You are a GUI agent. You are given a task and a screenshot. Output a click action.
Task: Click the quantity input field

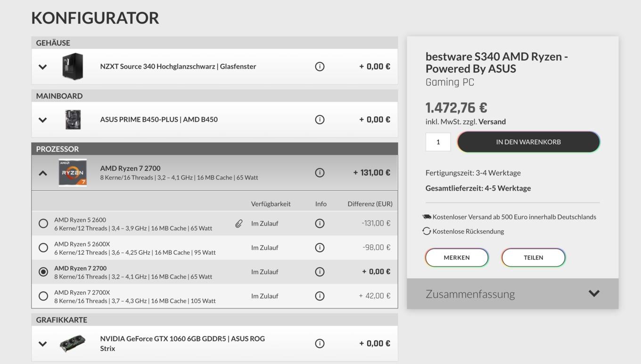(x=438, y=142)
